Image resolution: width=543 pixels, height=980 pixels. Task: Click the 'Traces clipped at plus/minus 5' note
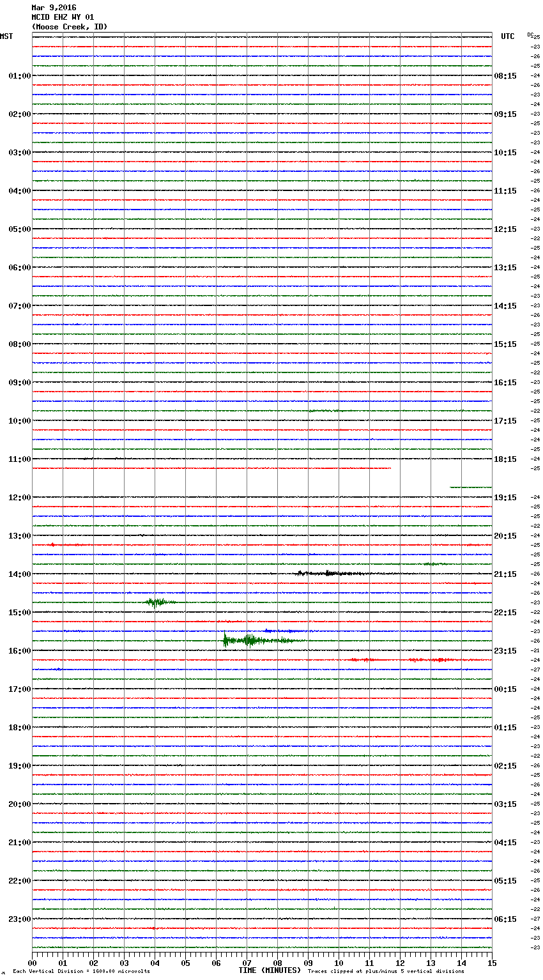(386, 972)
